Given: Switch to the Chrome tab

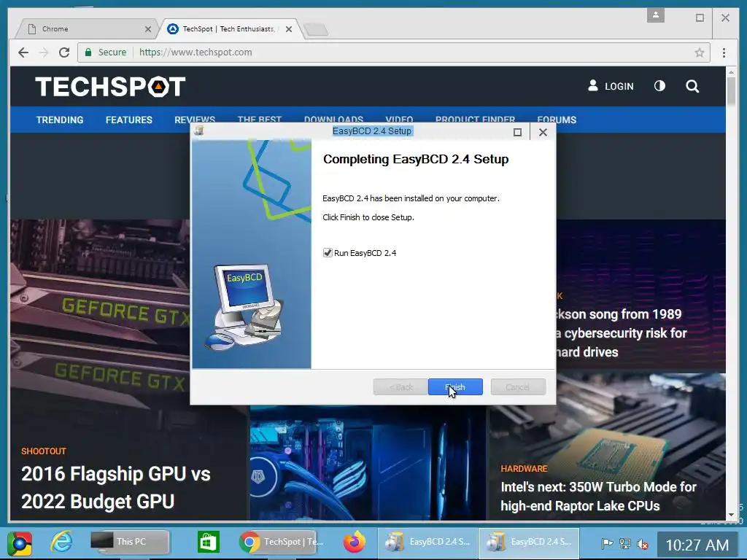Looking at the screenshot, I should click(86, 29).
